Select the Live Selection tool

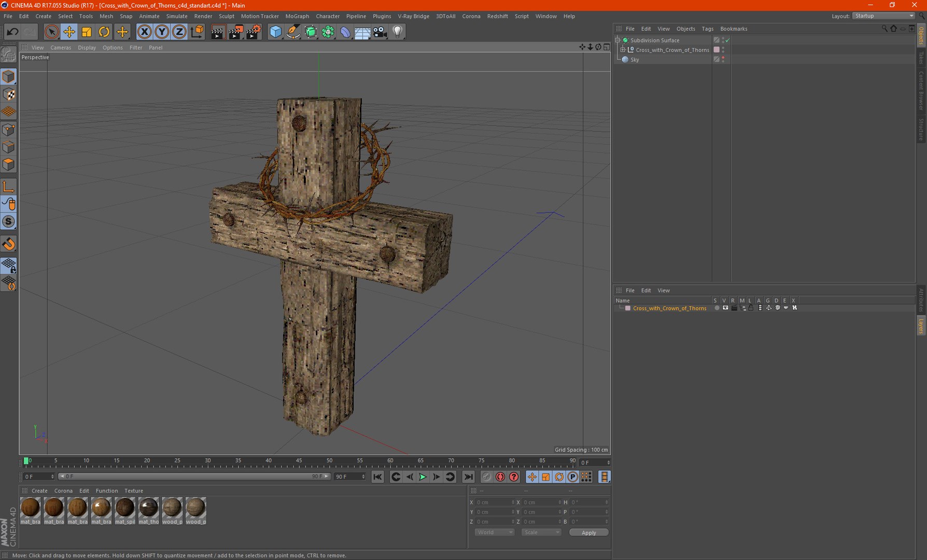(51, 32)
